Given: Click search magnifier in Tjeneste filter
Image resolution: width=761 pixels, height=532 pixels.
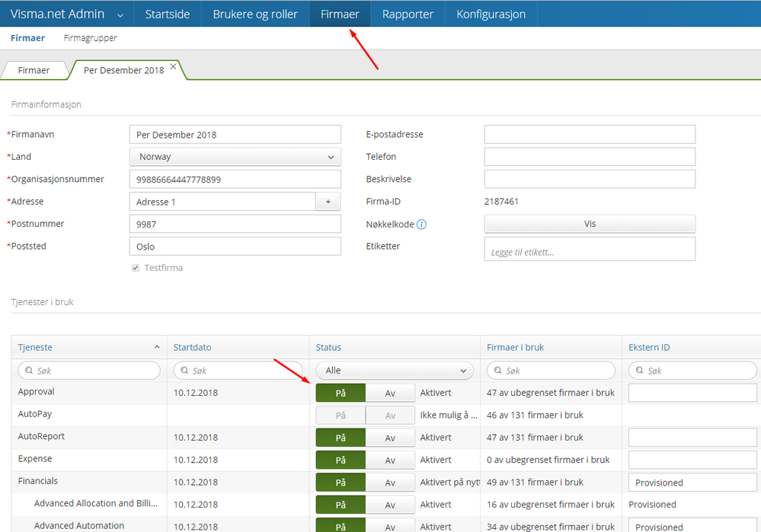Looking at the screenshot, I should click(30, 371).
